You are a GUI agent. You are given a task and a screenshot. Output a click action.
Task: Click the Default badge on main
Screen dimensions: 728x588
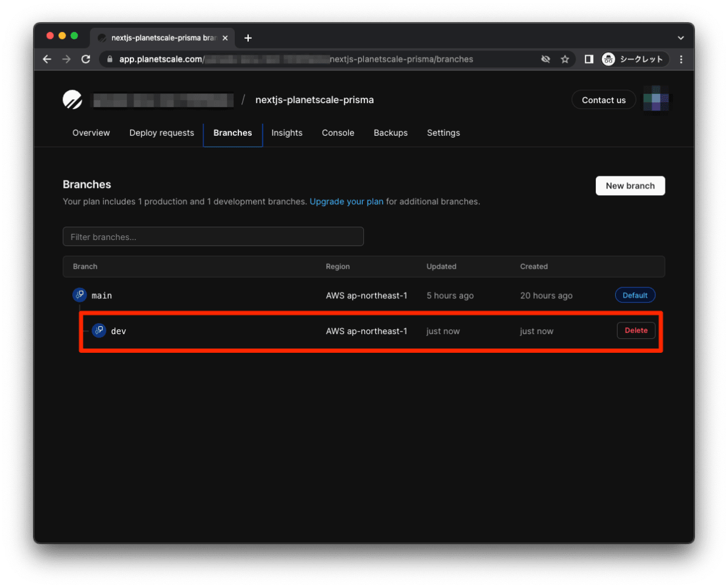click(635, 295)
